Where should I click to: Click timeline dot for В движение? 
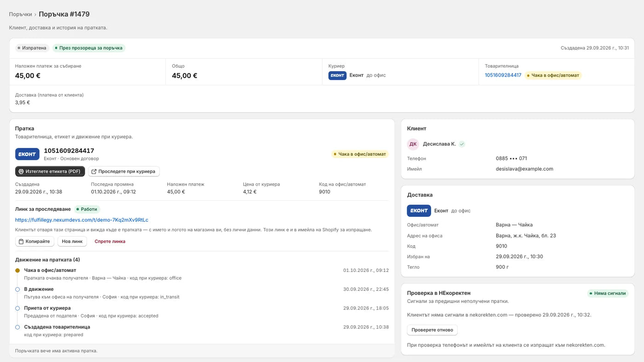click(17, 289)
